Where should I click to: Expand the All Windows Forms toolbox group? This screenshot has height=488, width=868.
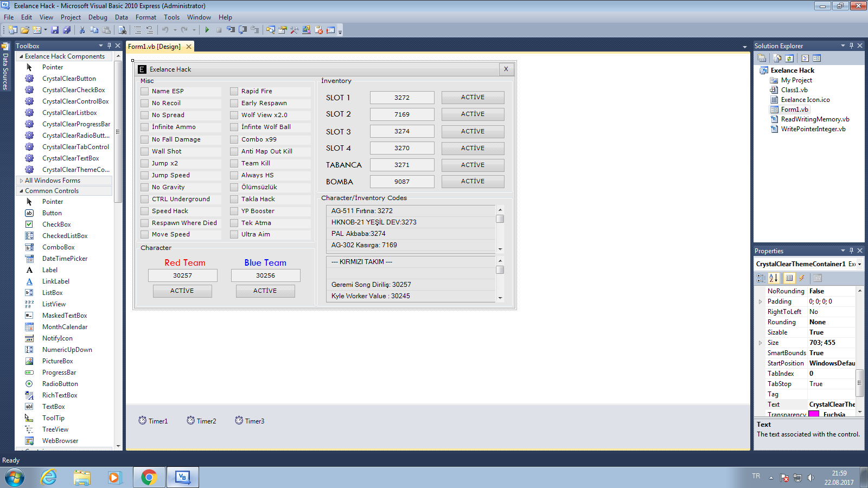coord(21,181)
